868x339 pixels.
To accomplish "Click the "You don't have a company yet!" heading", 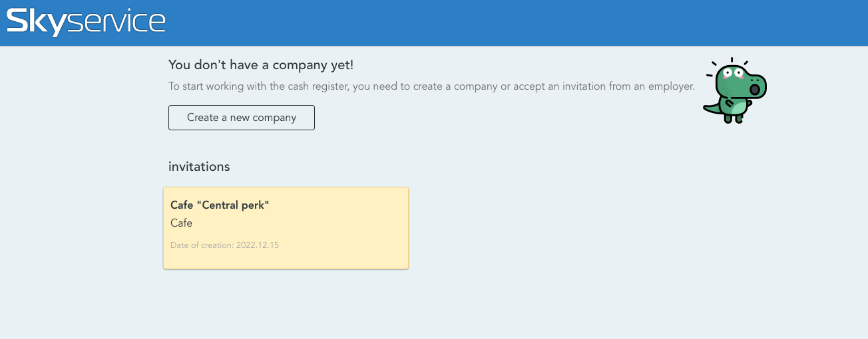I will pyautogui.click(x=261, y=64).
